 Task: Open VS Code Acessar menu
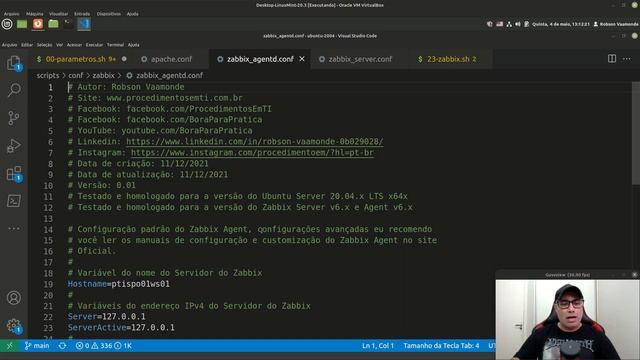point(74,45)
